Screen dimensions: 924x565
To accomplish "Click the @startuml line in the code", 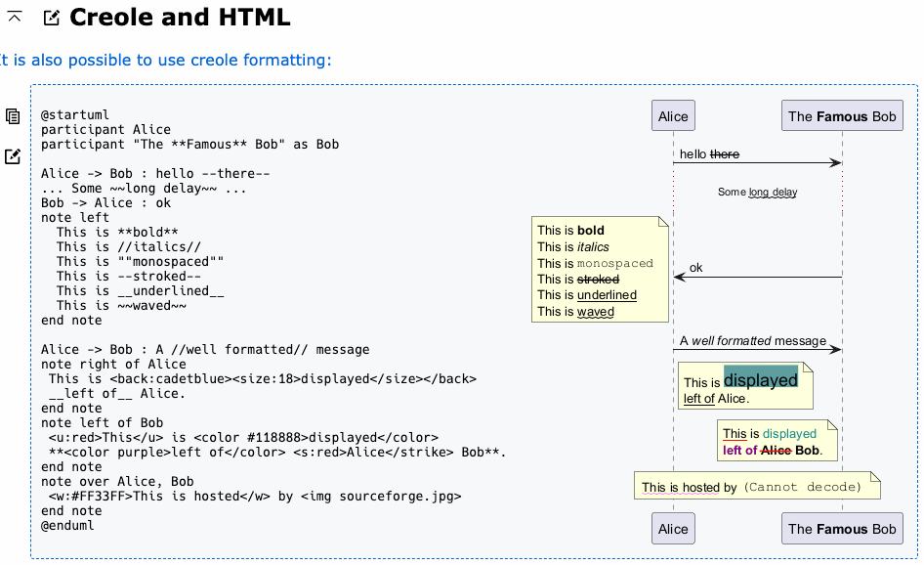I will [x=75, y=115].
